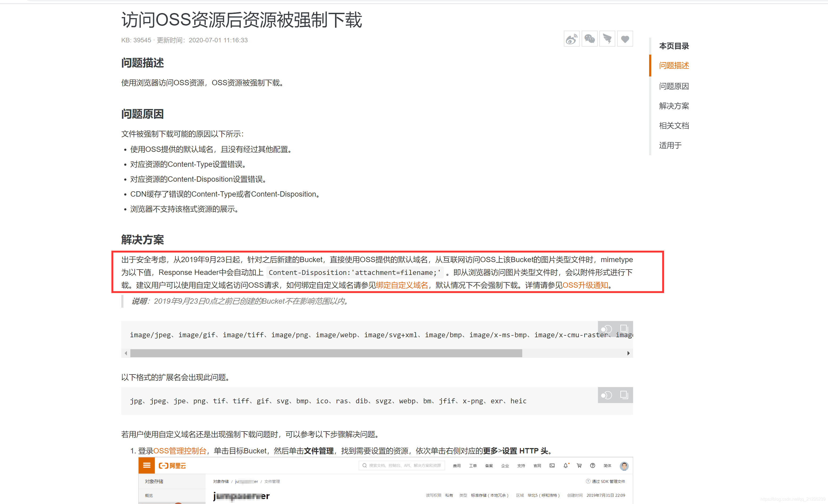Expand the product menu via hamburger icon
Screen dimensions: 828x504
pyautogui.click(x=147, y=465)
